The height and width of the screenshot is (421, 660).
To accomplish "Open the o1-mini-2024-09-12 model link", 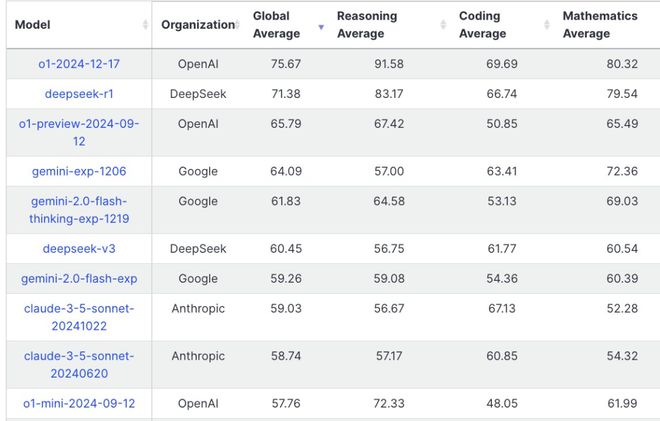I will click(x=79, y=403).
